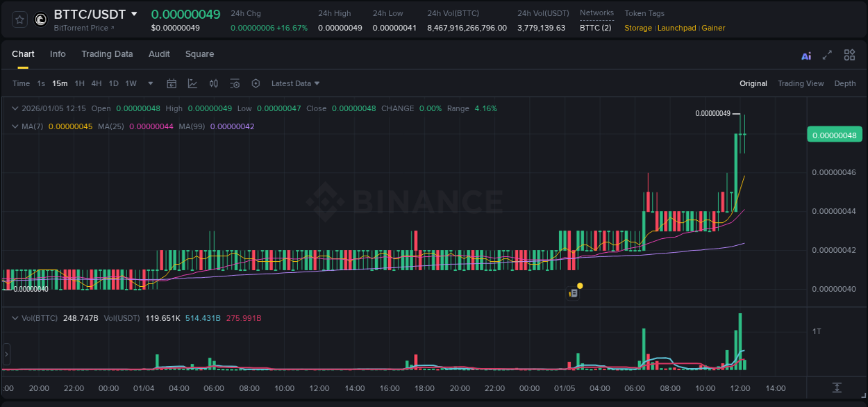Open the chart display settings icon
This screenshot has width=868, height=407.
pyautogui.click(x=235, y=83)
